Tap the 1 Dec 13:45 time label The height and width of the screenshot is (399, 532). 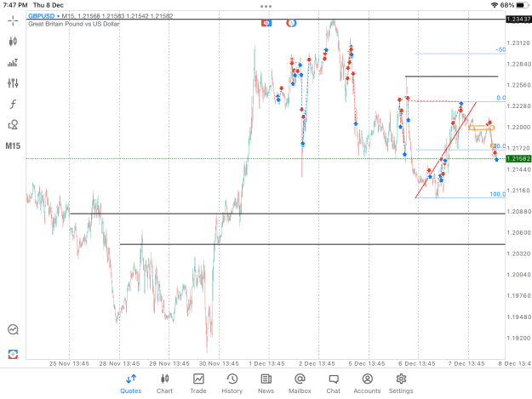click(x=266, y=363)
